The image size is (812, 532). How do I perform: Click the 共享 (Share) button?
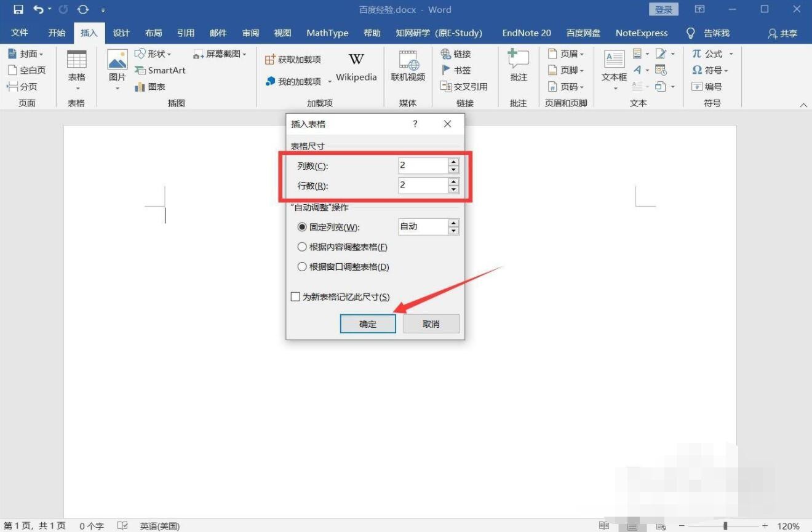point(782,33)
